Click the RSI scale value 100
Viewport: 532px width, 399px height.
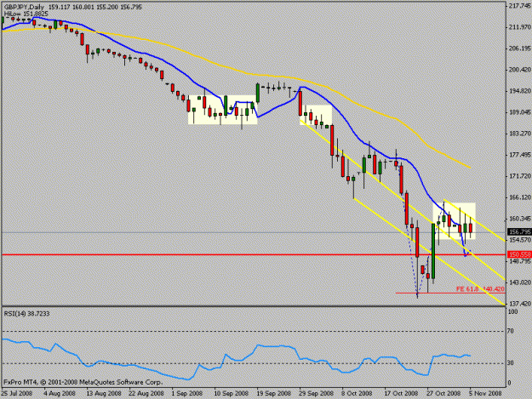point(513,311)
